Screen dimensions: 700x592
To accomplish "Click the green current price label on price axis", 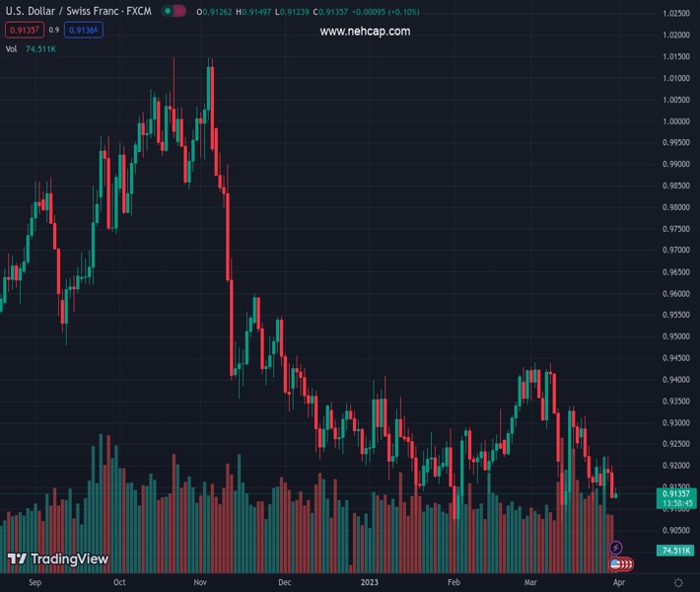I will [x=677, y=498].
